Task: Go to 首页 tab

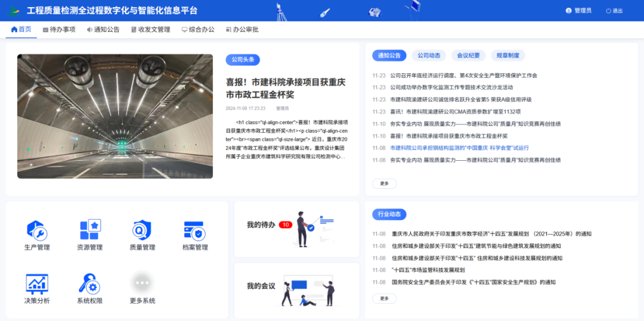Action: tap(21, 30)
